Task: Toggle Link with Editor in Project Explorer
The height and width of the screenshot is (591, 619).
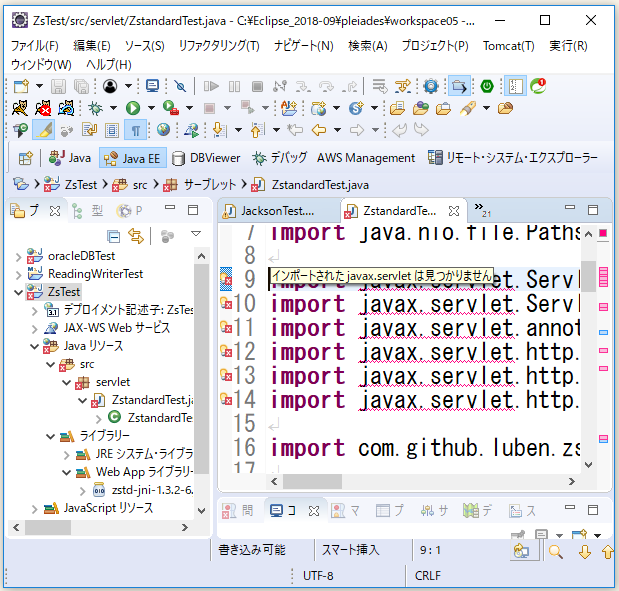Action: [136, 236]
